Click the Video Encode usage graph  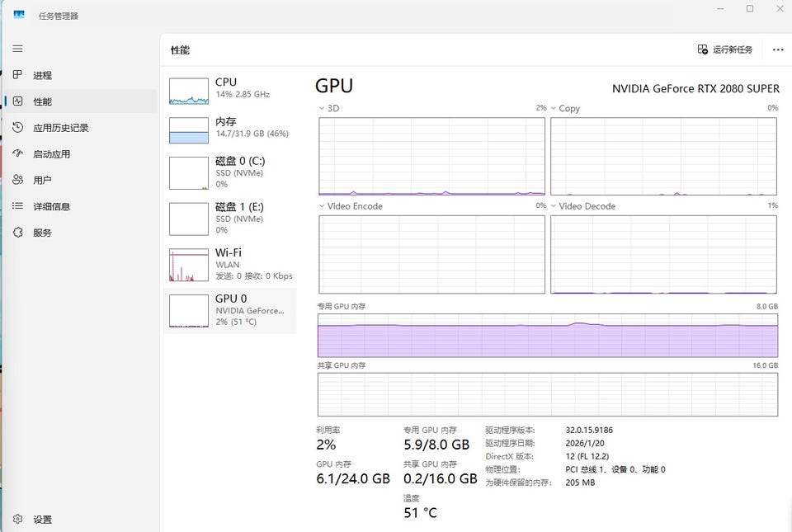click(431, 254)
